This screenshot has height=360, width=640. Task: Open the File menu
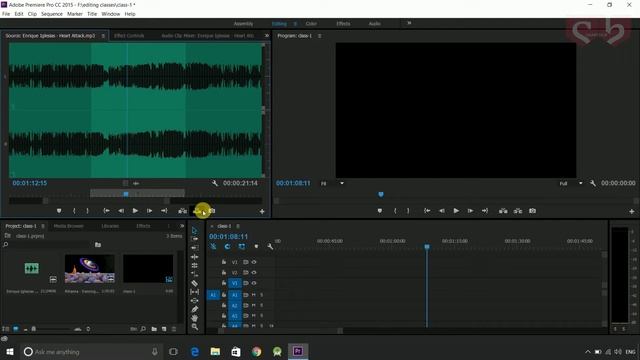click(x=6, y=14)
